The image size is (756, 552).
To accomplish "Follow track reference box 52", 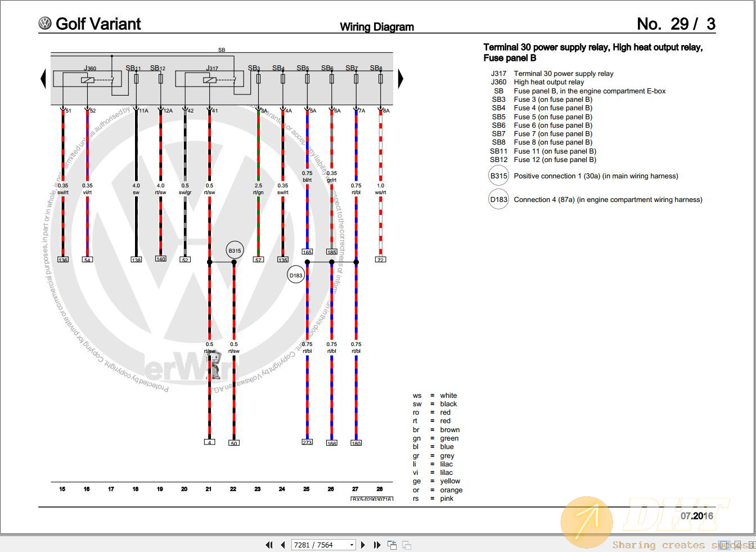I will 185,260.
